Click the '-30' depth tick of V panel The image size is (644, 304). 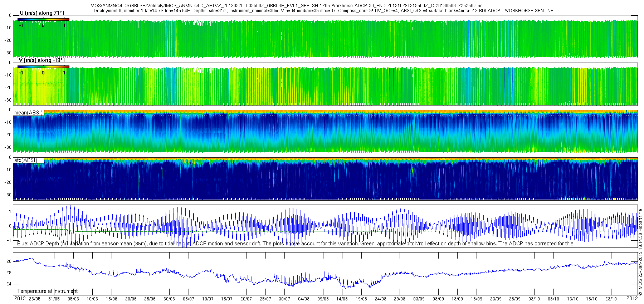coord(8,100)
